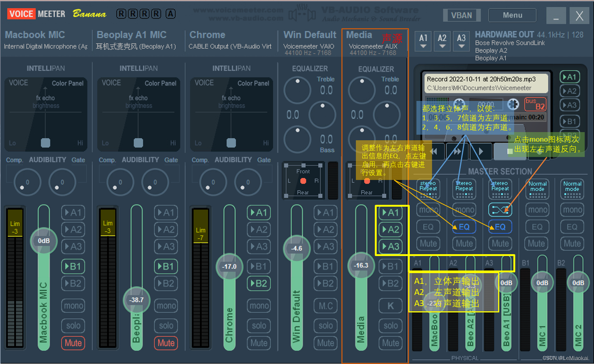The width and height of the screenshot is (594, 364).
Task: Click the cassette file name label
Action: tap(481, 79)
